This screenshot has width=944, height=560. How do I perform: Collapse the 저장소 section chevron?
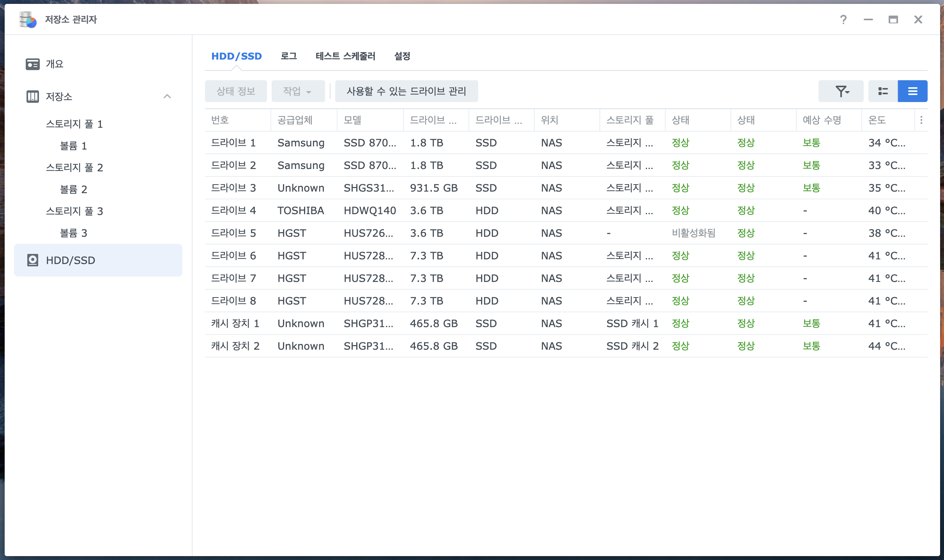pyautogui.click(x=167, y=96)
